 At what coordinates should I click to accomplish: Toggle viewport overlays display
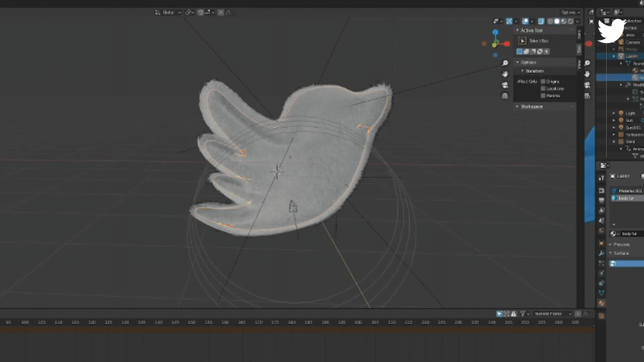click(525, 21)
